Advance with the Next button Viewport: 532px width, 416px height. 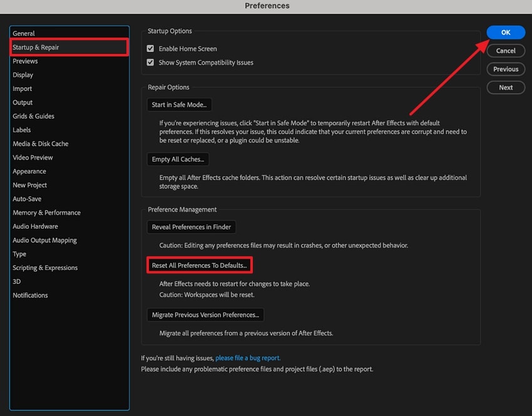506,87
